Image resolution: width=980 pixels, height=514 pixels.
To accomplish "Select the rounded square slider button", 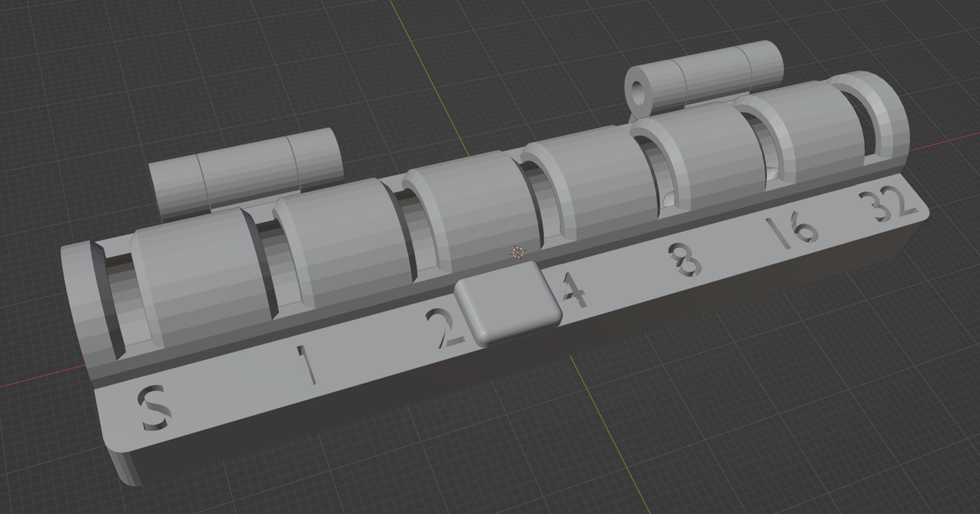I will pyautogui.click(x=508, y=302).
